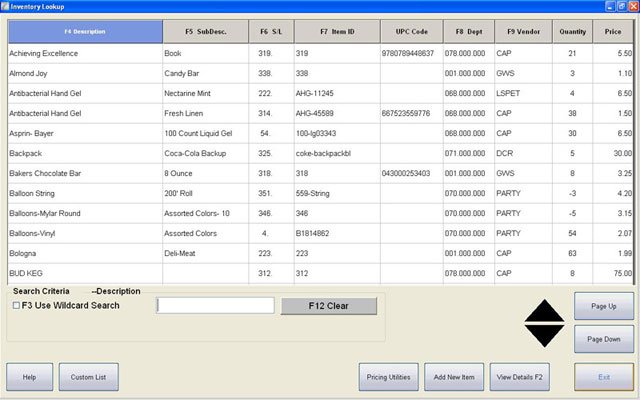Open the Custom List button
This screenshot has height=400, width=640.
coord(88,376)
